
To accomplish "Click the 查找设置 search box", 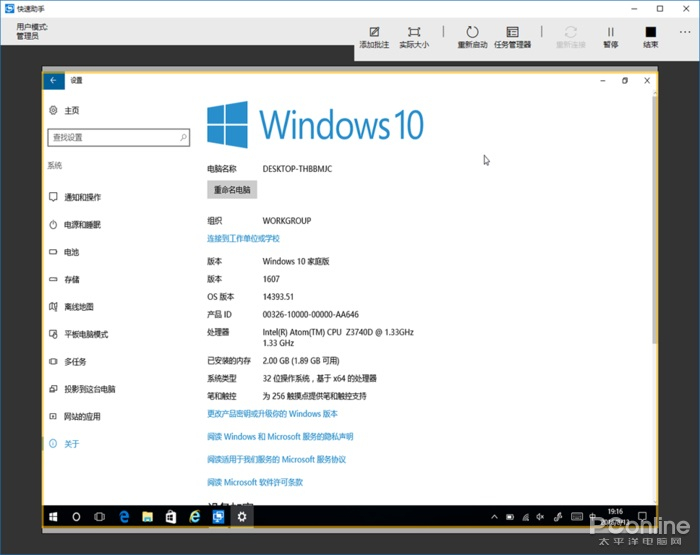I will click(x=118, y=137).
